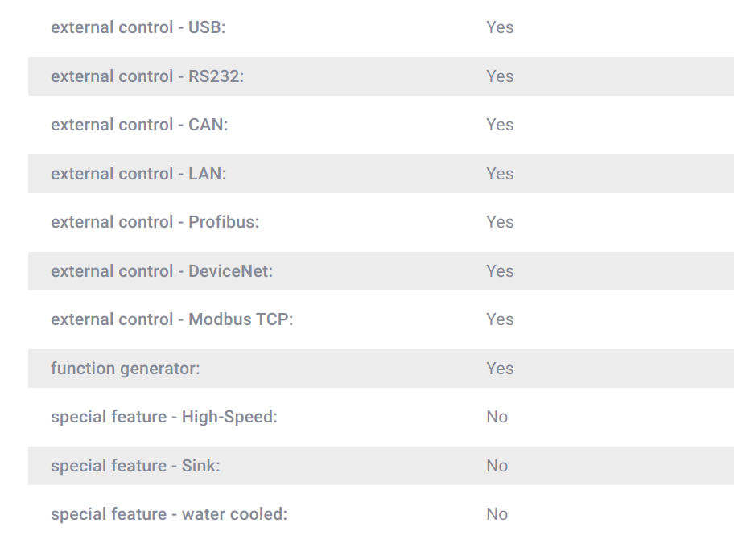Select the Yes value for RS232 row
734x560 pixels.
coord(500,76)
